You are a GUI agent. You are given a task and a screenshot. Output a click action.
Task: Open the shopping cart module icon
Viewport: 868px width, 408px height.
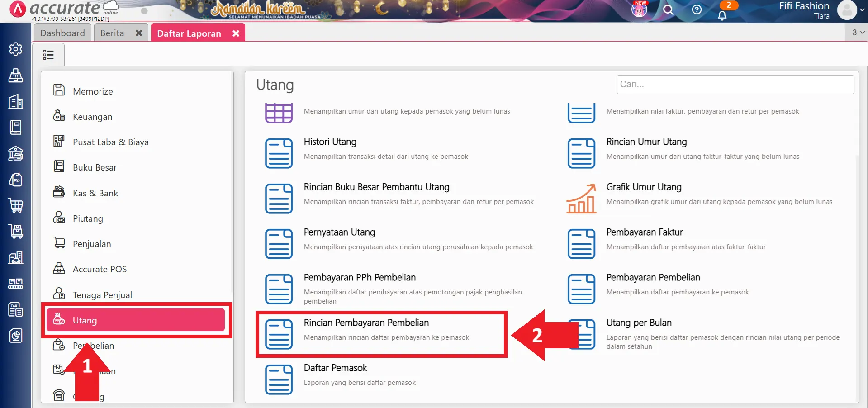[x=16, y=205]
